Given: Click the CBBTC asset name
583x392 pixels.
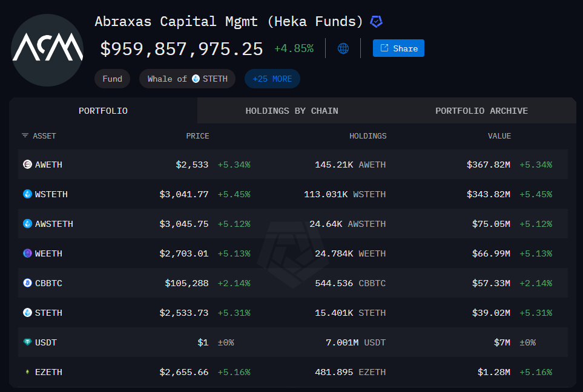Looking at the screenshot, I should pyautogui.click(x=48, y=283).
